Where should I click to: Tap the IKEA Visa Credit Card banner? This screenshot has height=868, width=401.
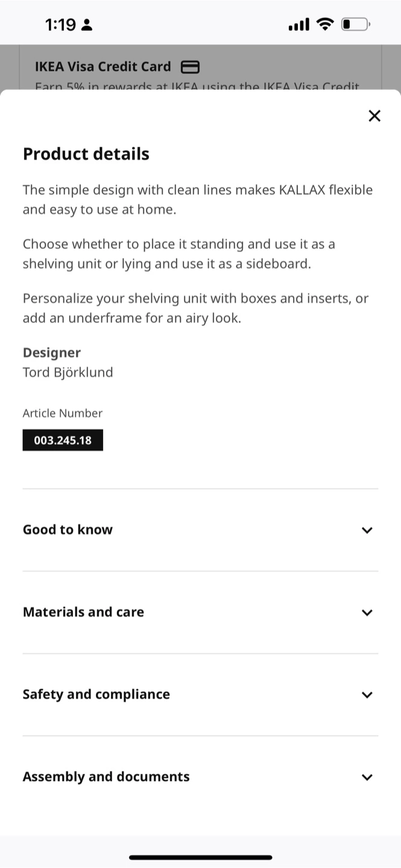click(x=200, y=68)
